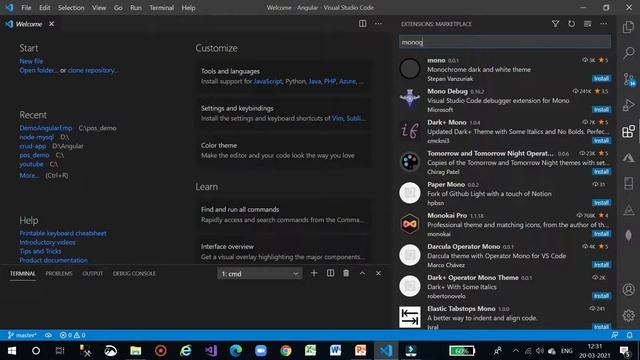This screenshot has width=640, height=360.
Task: Open the Search view in activity bar
Action: click(629, 53)
